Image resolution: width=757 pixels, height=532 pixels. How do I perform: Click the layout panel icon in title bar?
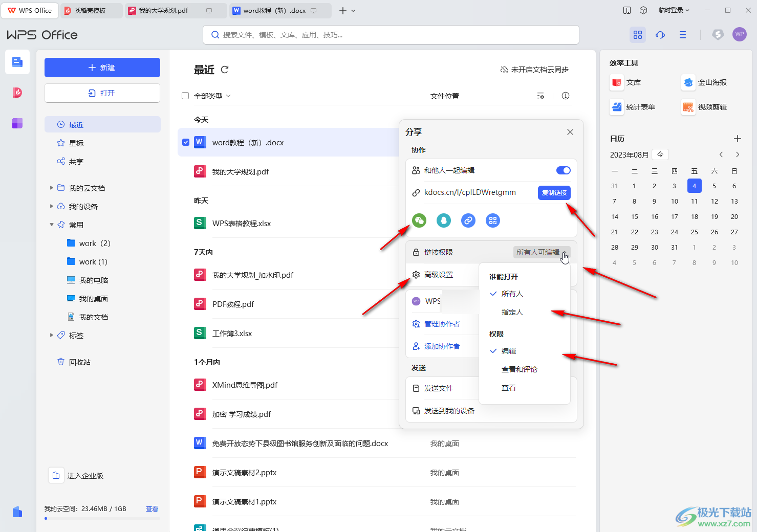627,10
